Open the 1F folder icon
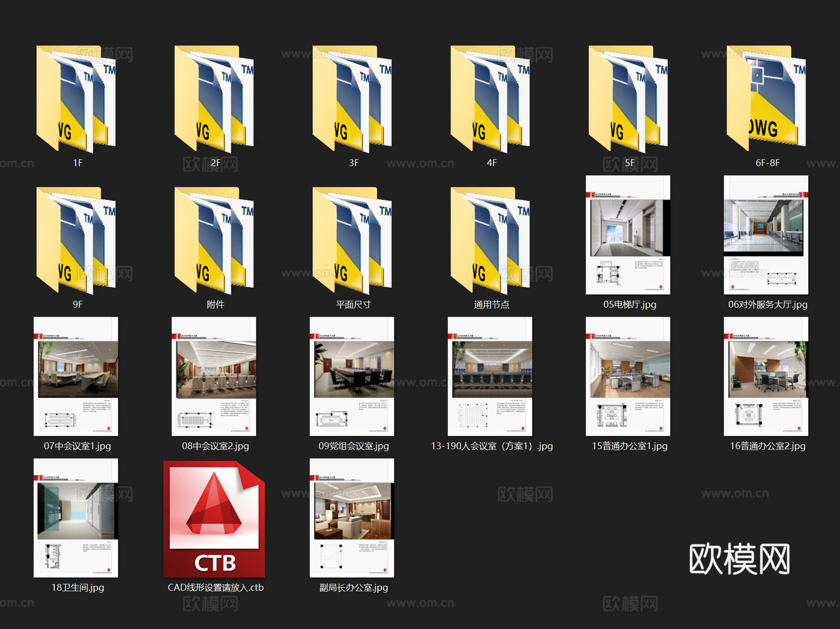Screen dimensions: 840x629 76,99
